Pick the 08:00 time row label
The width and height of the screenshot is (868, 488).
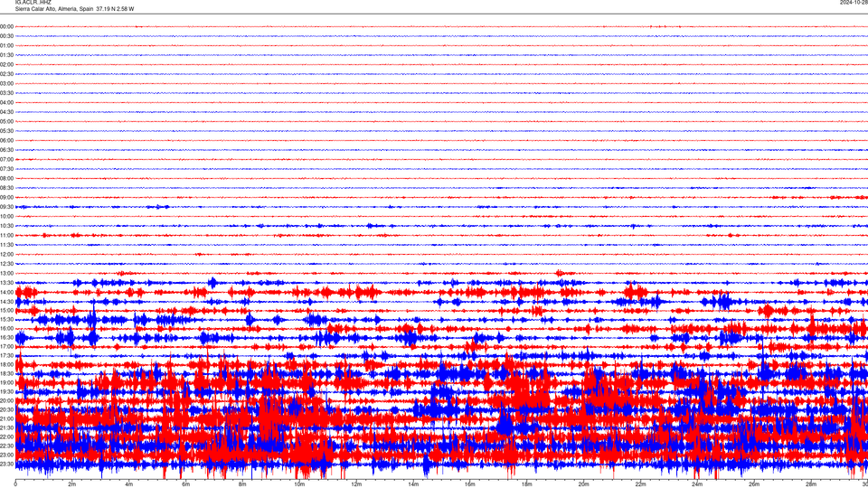[6, 178]
